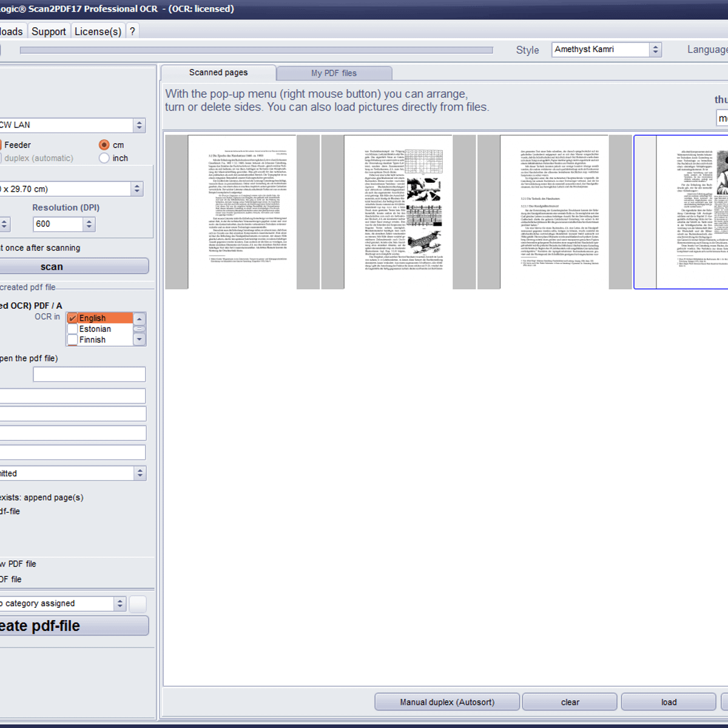The height and width of the screenshot is (728, 728).
Task: Click the question mark help menu
Action: (x=132, y=32)
